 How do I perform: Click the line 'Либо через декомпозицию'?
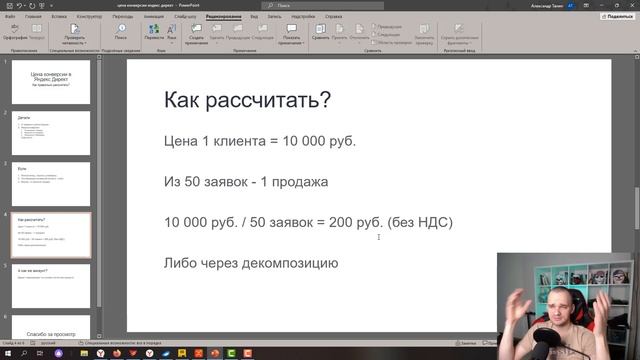pyautogui.click(x=251, y=263)
